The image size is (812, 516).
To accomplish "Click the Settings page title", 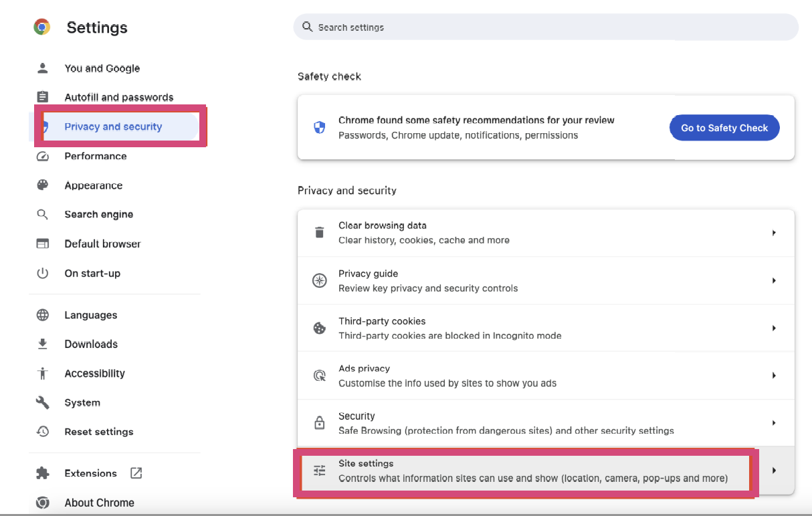I will (x=97, y=27).
